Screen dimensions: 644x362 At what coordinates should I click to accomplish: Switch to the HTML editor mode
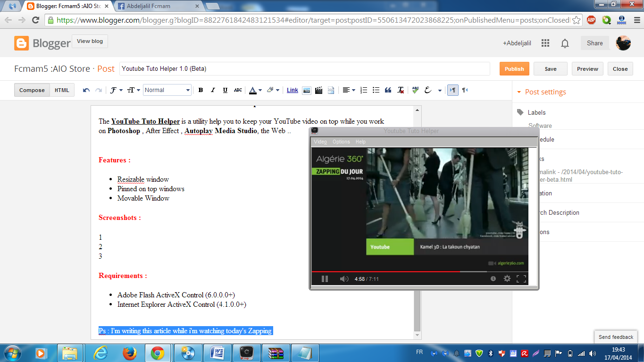pyautogui.click(x=62, y=90)
